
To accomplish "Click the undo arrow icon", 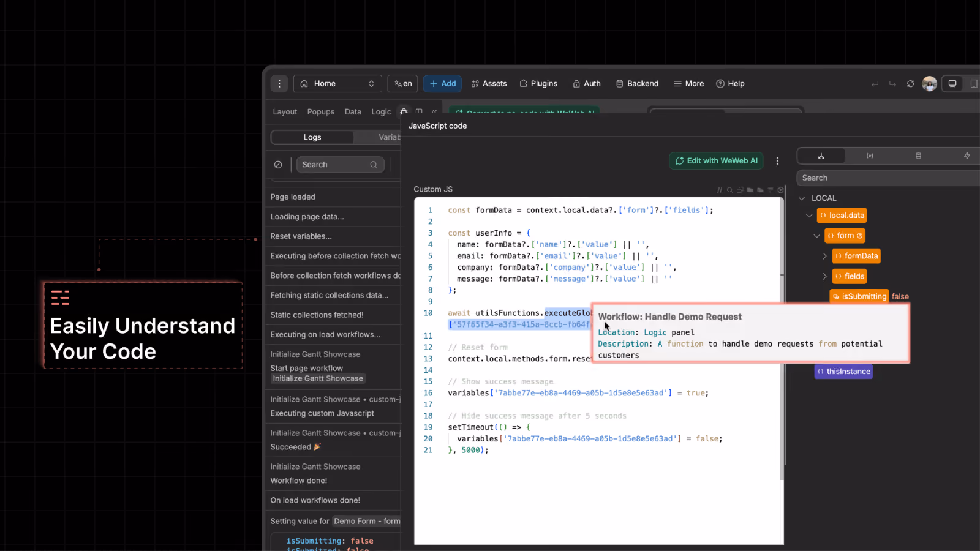I will [x=875, y=84].
